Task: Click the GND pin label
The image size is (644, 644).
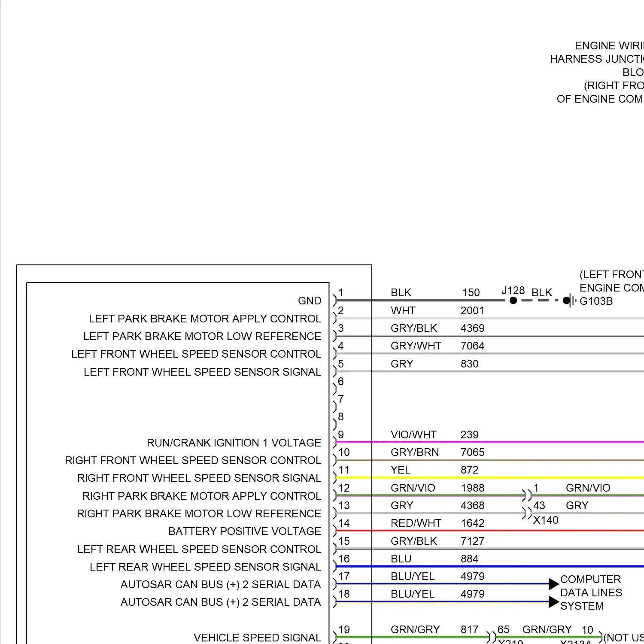Action: [310, 301]
